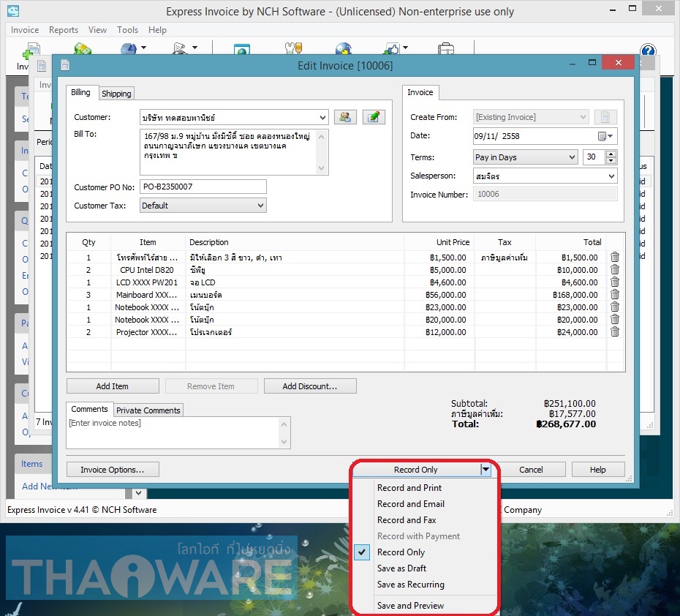Screen dimensions: 680x616
Task: Click the payment money toolbar icon
Action: [x=83, y=48]
